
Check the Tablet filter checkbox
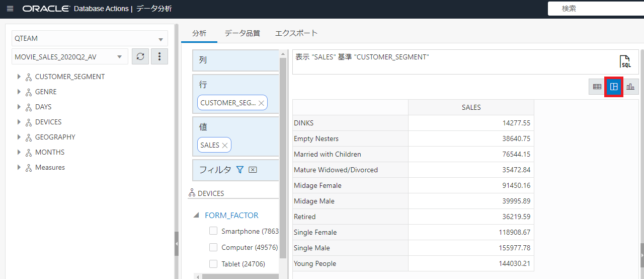point(213,264)
